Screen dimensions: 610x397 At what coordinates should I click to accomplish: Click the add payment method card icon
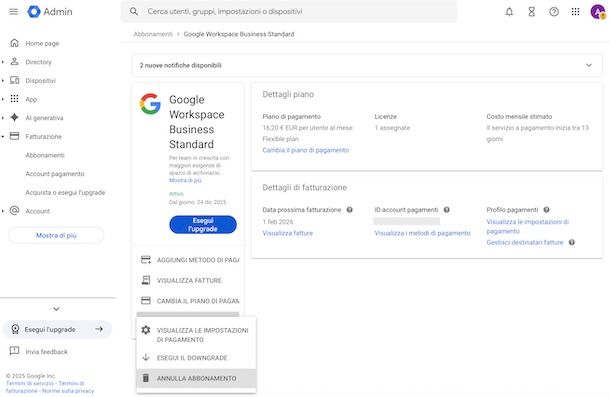coord(146,260)
